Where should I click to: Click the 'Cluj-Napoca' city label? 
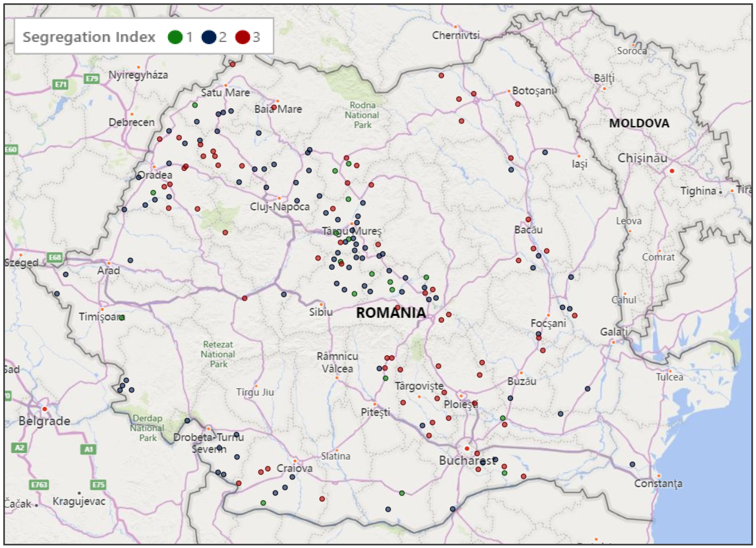(280, 206)
